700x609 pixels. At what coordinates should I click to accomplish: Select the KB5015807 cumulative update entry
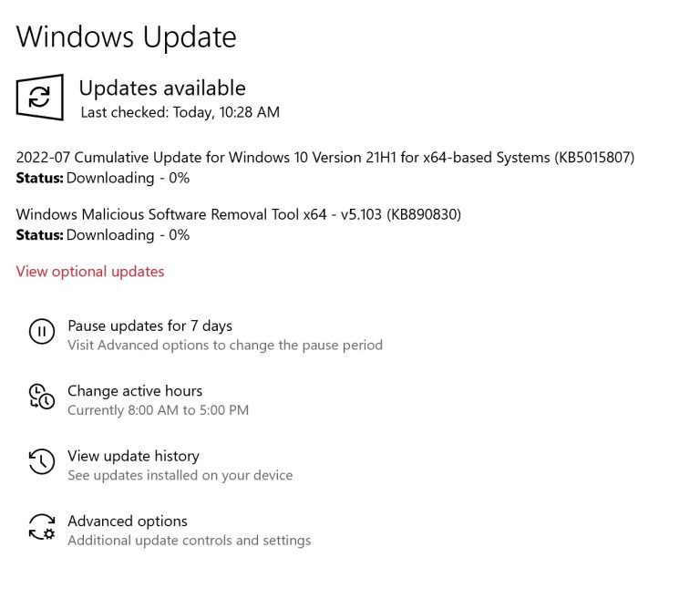pyautogui.click(x=325, y=158)
